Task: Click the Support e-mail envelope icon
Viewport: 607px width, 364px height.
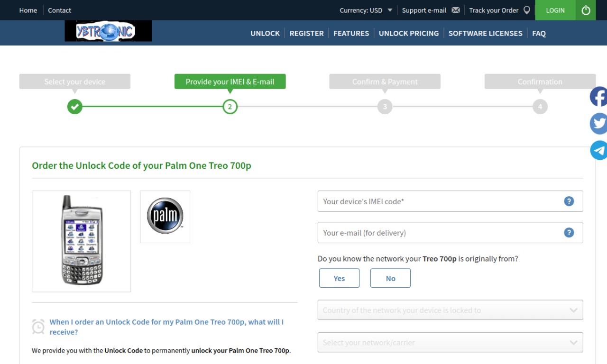Action: pos(456,10)
